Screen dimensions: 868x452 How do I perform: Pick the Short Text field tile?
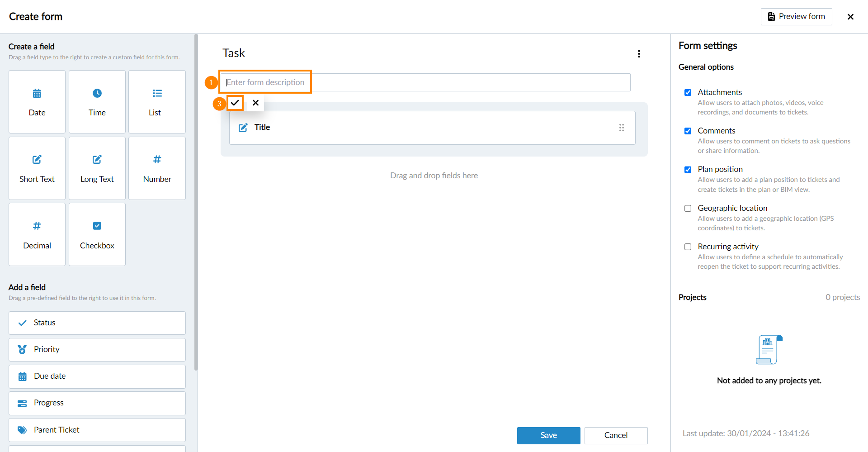click(37, 168)
